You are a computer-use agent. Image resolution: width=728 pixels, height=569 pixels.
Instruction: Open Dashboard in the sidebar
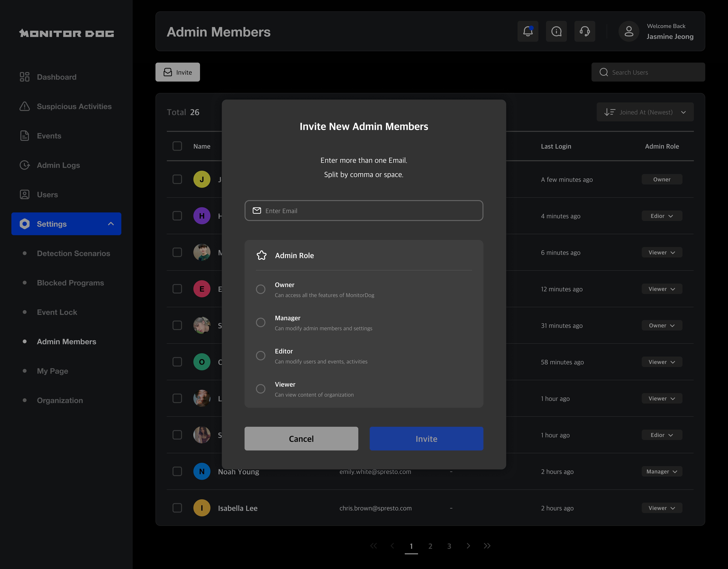tap(57, 77)
